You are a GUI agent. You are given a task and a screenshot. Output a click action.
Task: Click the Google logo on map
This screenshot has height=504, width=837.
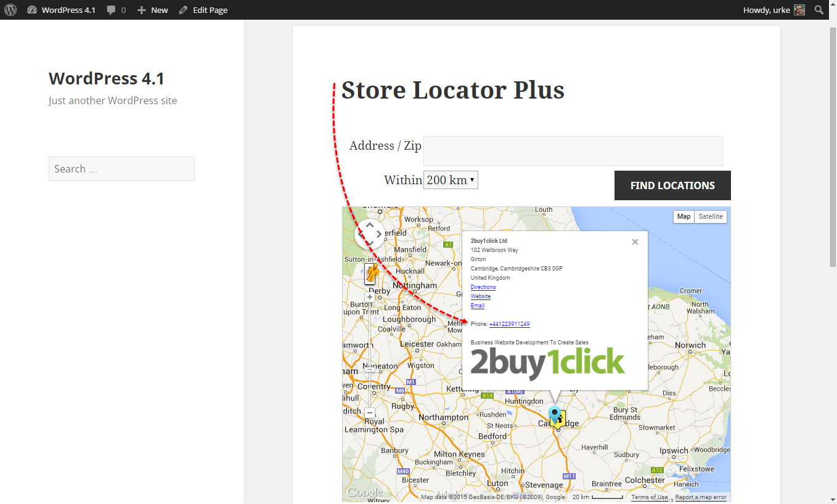point(364,492)
